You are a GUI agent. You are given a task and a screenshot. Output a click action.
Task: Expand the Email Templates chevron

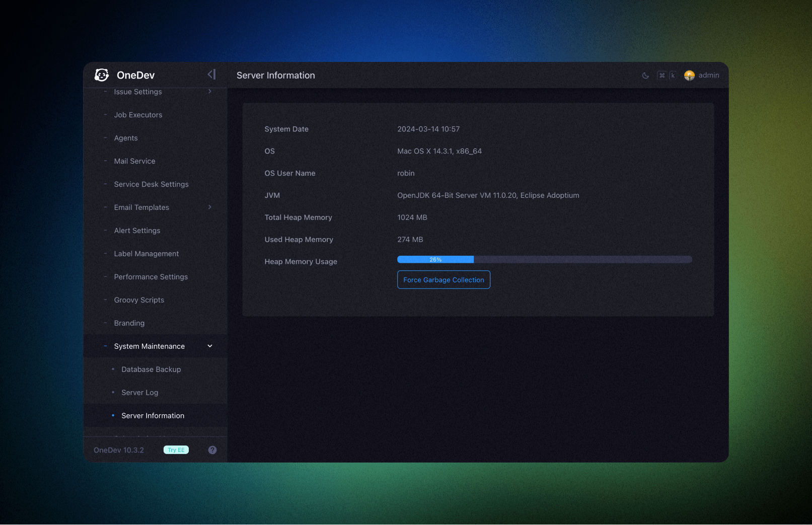click(x=210, y=207)
